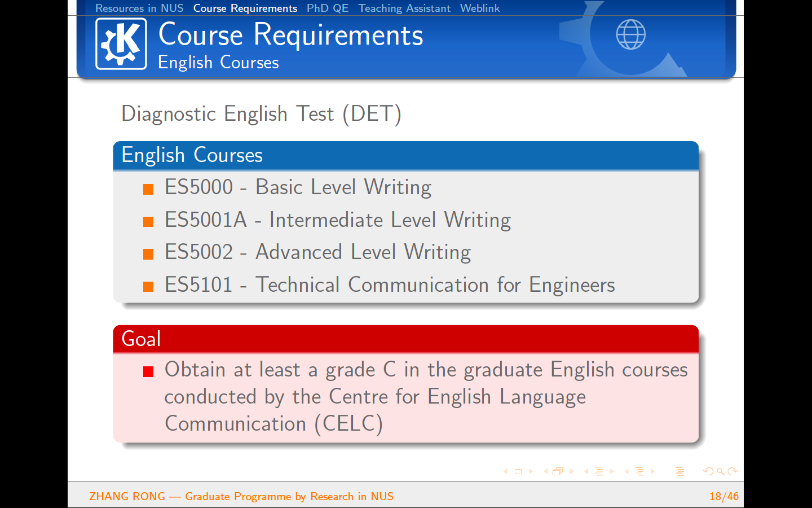Navigate to the Weblink section
This screenshot has width=812, height=508.
coord(480,8)
